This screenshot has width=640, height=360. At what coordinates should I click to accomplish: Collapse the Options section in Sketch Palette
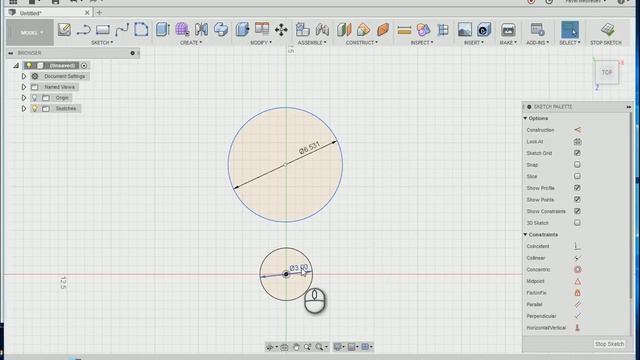526,118
